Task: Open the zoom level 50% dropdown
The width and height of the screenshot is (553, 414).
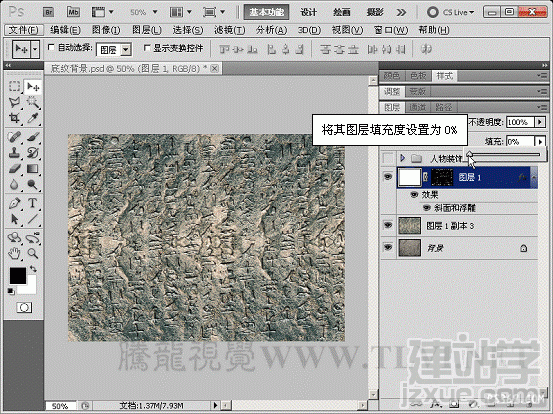Action: [x=155, y=12]
